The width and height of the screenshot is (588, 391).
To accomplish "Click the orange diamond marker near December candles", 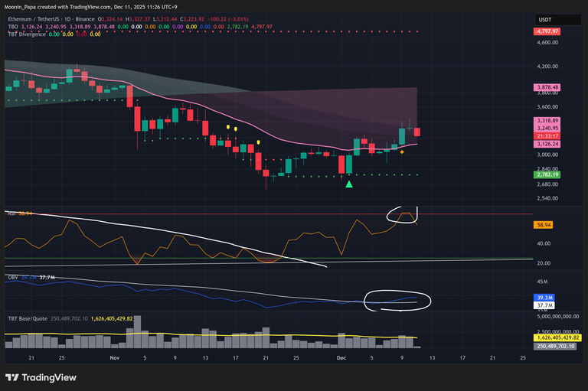I will 403,152.
